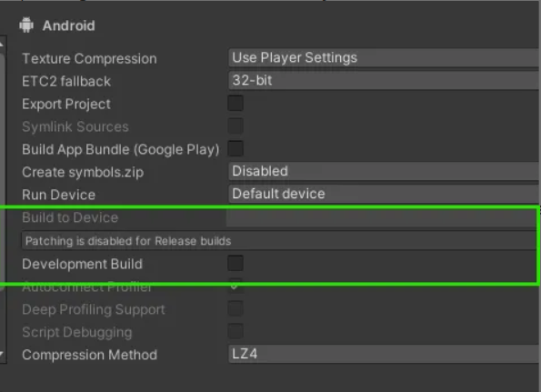Image resolution: width=541 pixels, height=392 pixels.
Task: Toggle the Deep Profiling Support checkbox
Action: pos(235,308)
